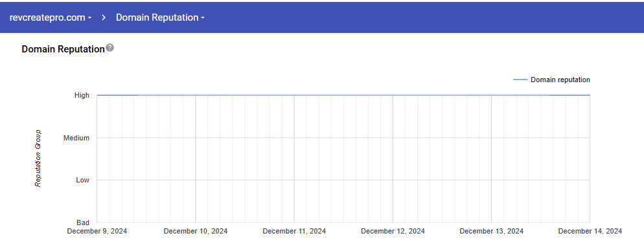This screenshot has height=251, width=644.
Task: Click the small arrow beside revcreatepro.com
Action: (x=89, y=18)
